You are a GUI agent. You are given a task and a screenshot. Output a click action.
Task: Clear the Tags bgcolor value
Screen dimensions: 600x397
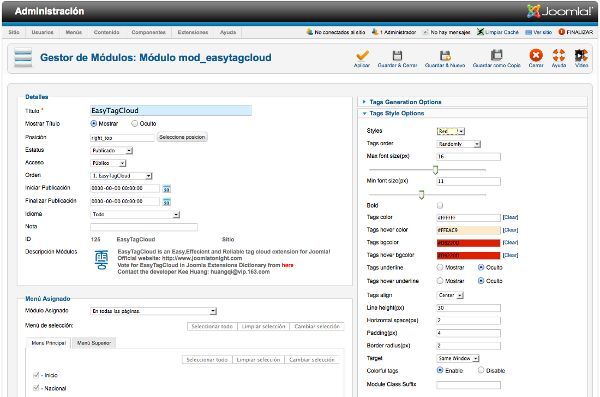click(510, 242)
